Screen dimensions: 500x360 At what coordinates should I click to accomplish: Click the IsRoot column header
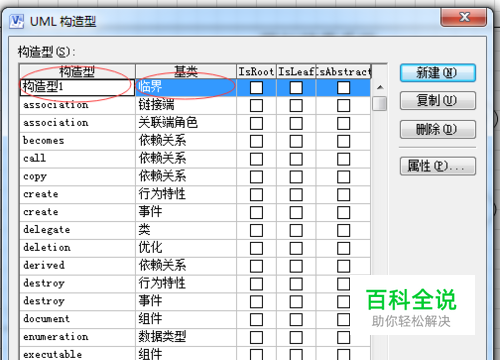click(x=256, y=71)
